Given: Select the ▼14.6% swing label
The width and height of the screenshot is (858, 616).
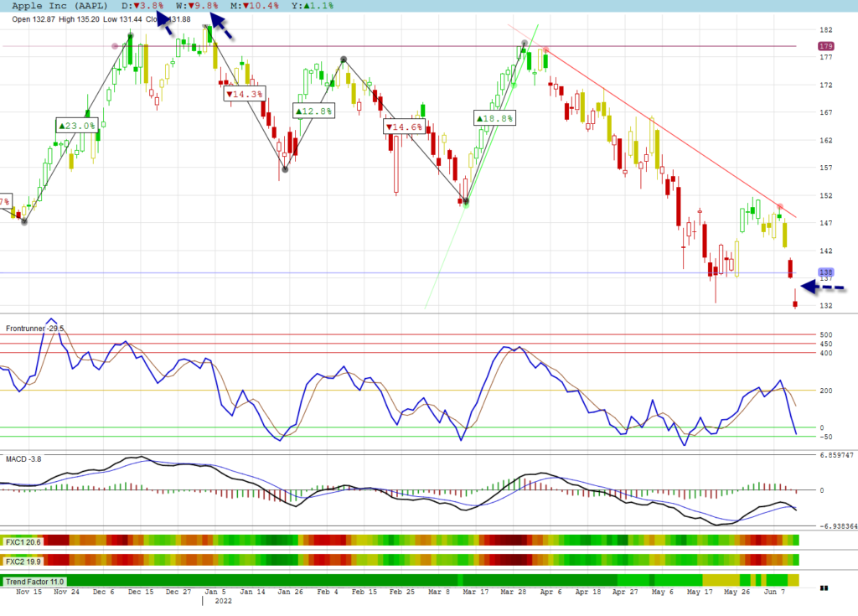Looking at the screenshot, I should 405,127.
